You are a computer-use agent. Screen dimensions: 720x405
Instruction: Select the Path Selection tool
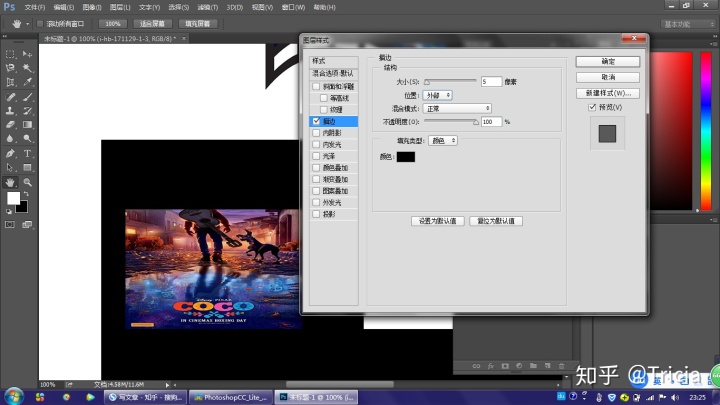(10, 168)
